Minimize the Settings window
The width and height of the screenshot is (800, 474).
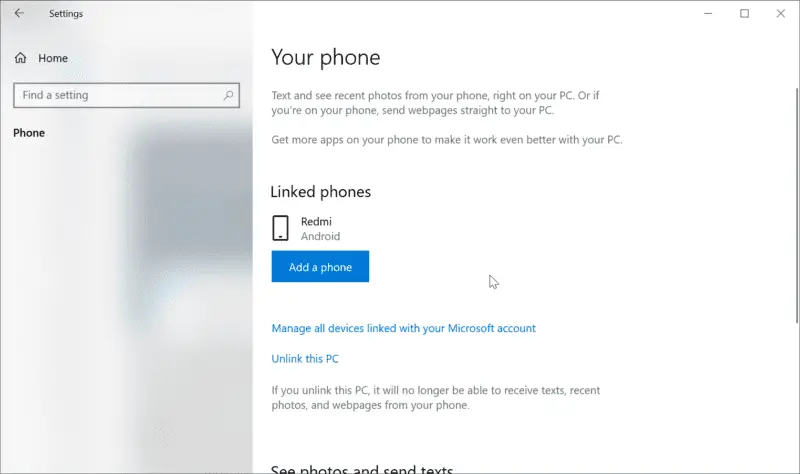(708, 13)
